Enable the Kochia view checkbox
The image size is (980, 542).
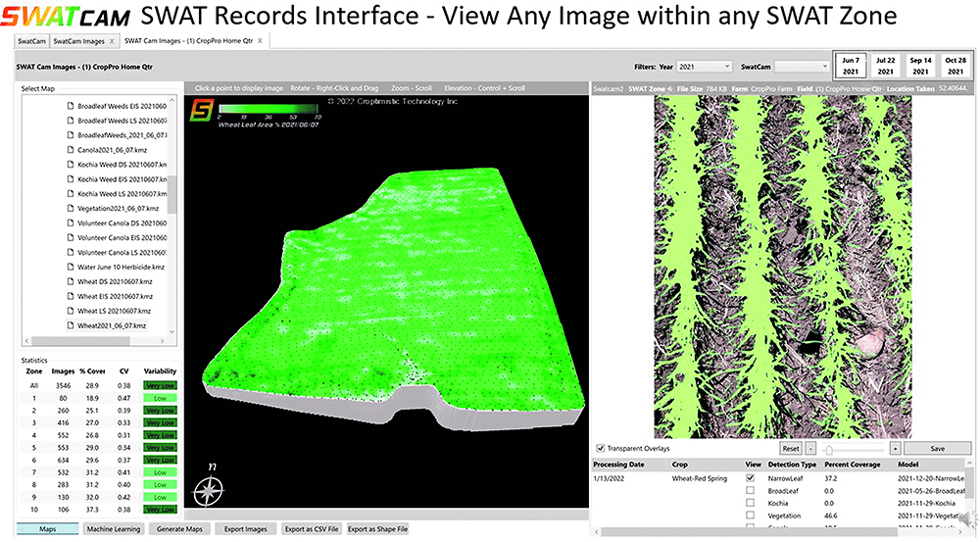[750, 503]
